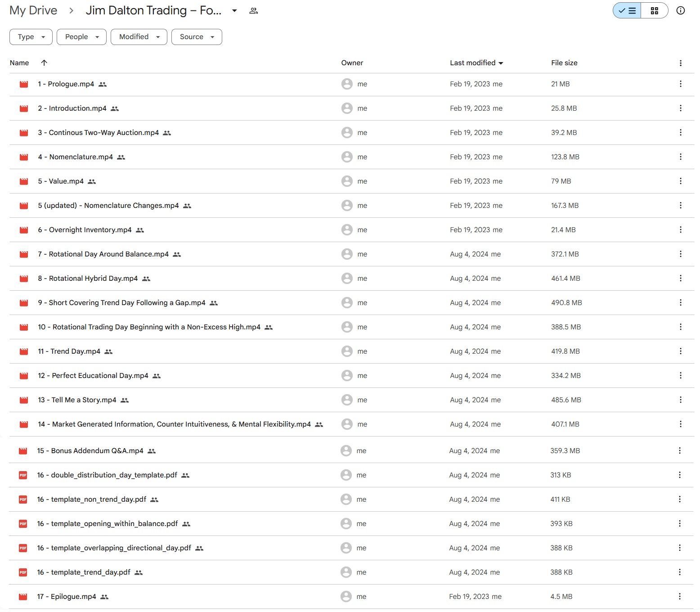Open the People filter dropdown
Viewport: 700px width, 612px height.
(x=81, y=37)
